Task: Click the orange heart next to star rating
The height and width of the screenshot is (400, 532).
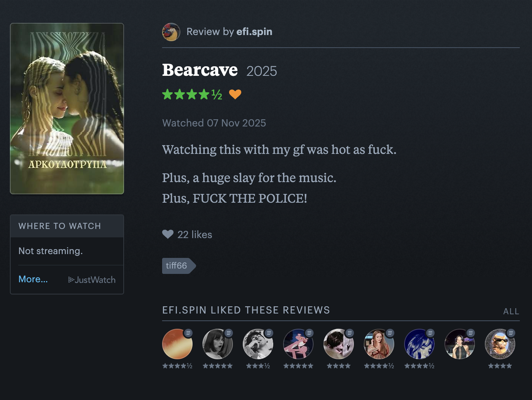Action: 235,94
